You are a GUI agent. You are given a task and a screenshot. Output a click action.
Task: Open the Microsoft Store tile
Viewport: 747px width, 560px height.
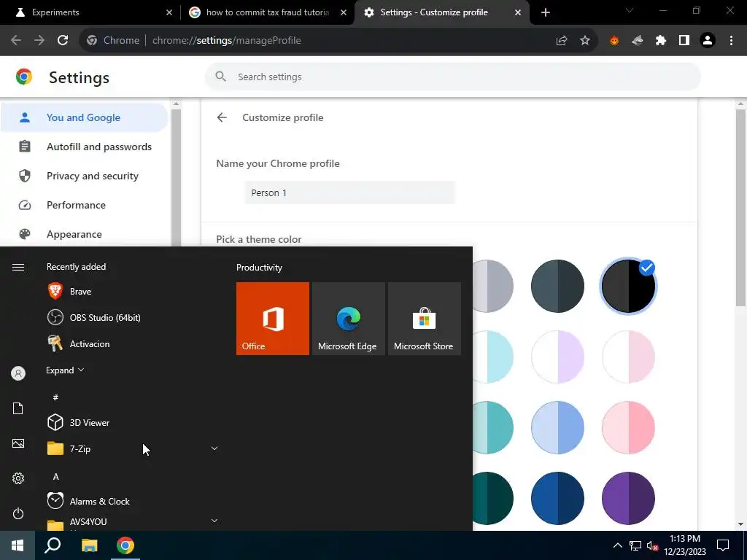point(425,319)
